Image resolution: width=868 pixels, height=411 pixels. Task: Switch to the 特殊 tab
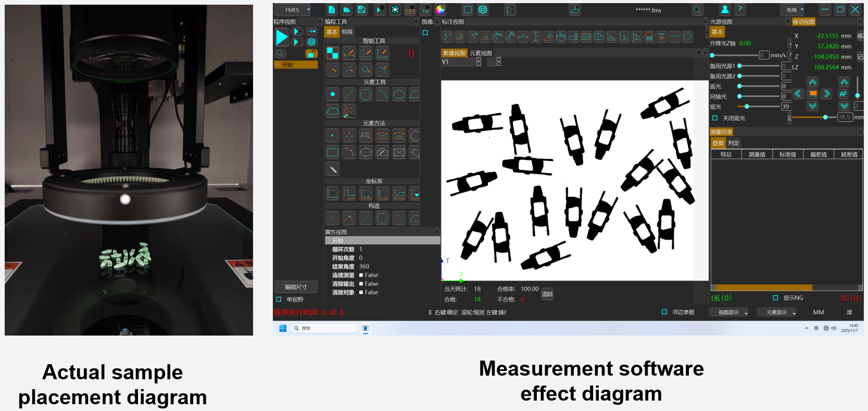[x=347, y=32]
